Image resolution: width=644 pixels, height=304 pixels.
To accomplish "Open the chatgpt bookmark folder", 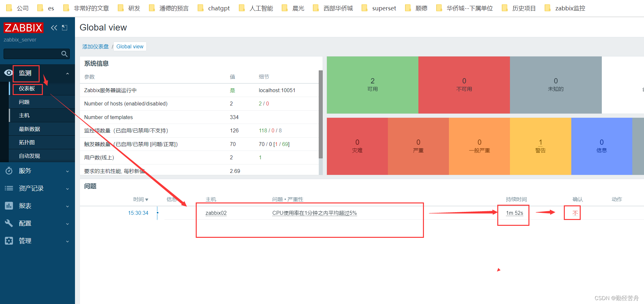I will 214,8.
